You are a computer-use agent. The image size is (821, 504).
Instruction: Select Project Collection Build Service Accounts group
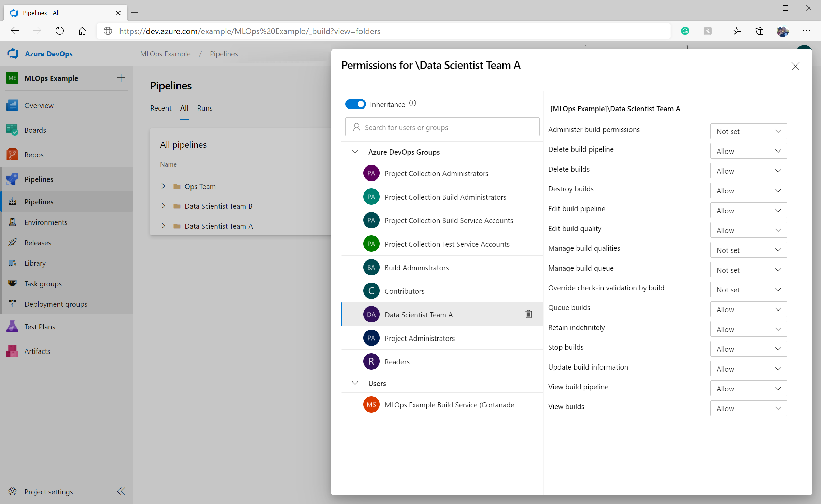pyautogui.click(x=442, y=220)
